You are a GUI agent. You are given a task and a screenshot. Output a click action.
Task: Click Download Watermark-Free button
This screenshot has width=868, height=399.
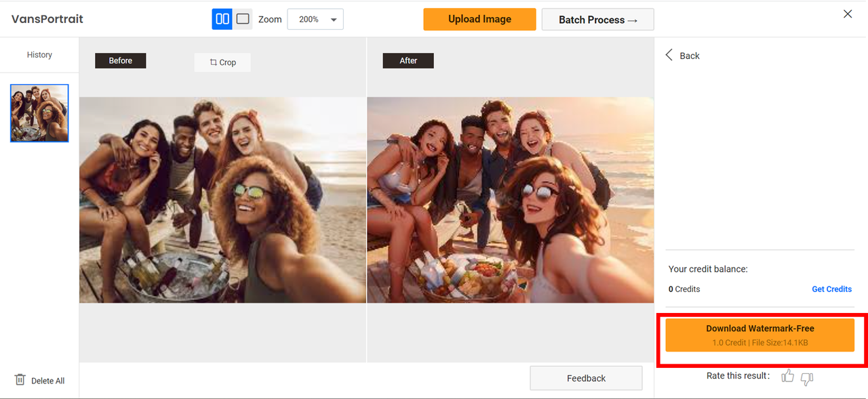(759, 335)
